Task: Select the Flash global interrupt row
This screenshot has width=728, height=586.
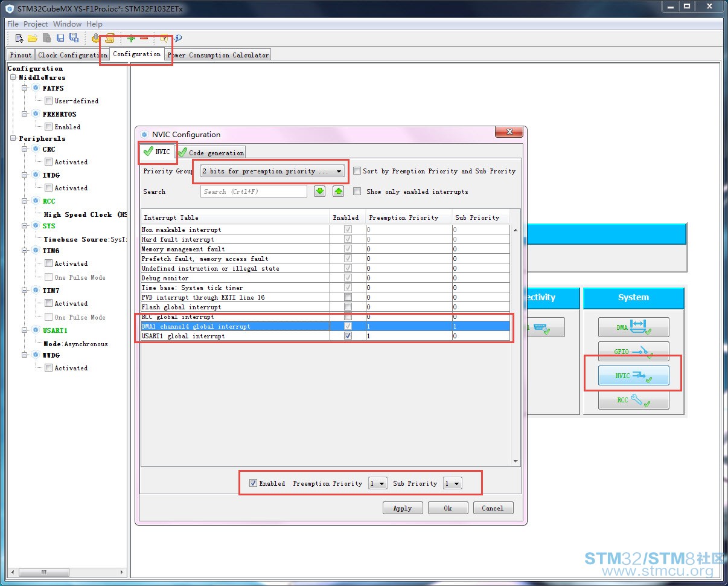Action: click(x=326, y=307)
